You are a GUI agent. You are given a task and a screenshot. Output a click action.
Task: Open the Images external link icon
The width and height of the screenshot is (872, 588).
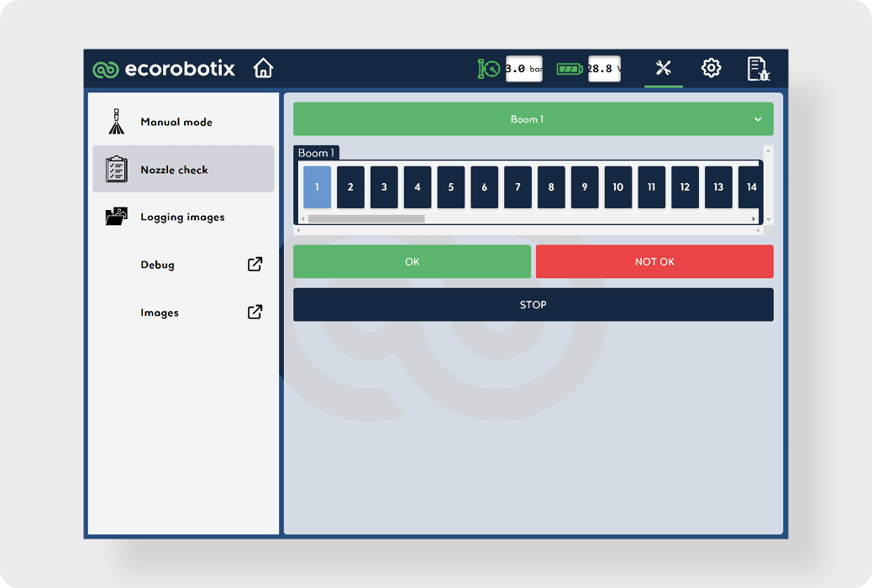click(x=255, y=312)
